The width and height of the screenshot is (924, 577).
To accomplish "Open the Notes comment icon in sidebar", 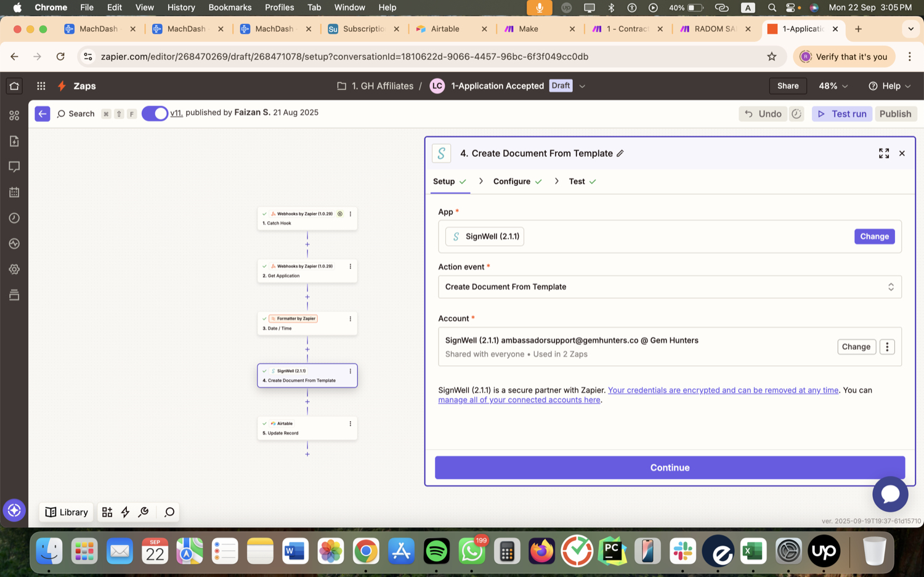I will [14, 167].
